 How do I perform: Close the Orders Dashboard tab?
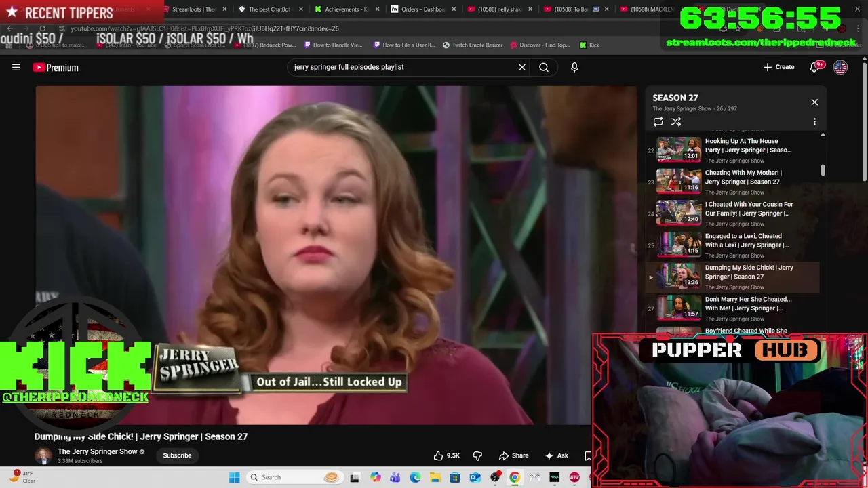pos(454,9)
